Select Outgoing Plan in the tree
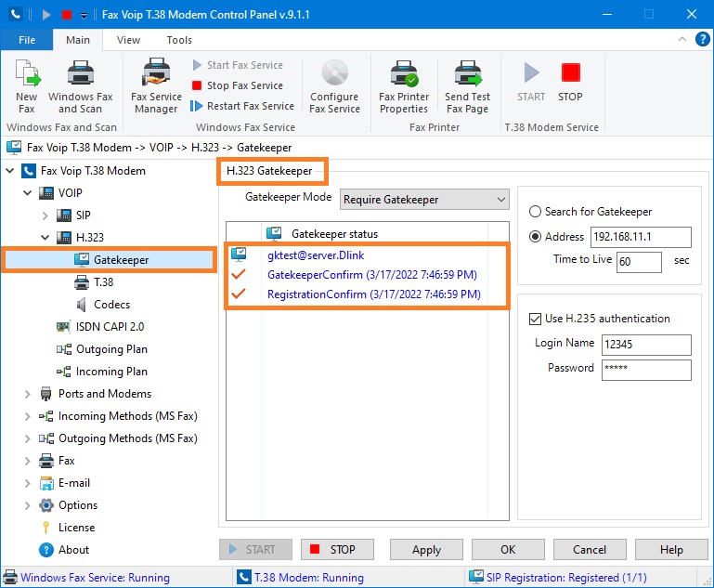The image size is (714, 588). [x=102, y=349]
